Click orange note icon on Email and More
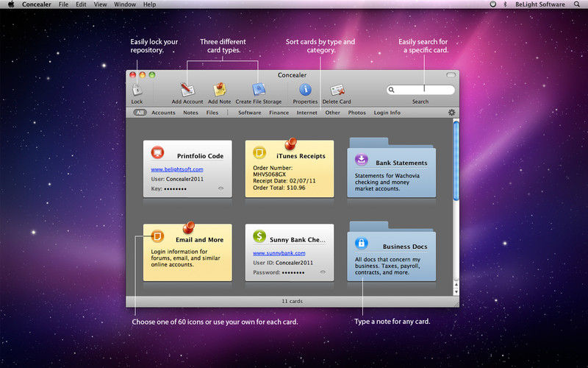The image size is (588, 368). (157, 236)
